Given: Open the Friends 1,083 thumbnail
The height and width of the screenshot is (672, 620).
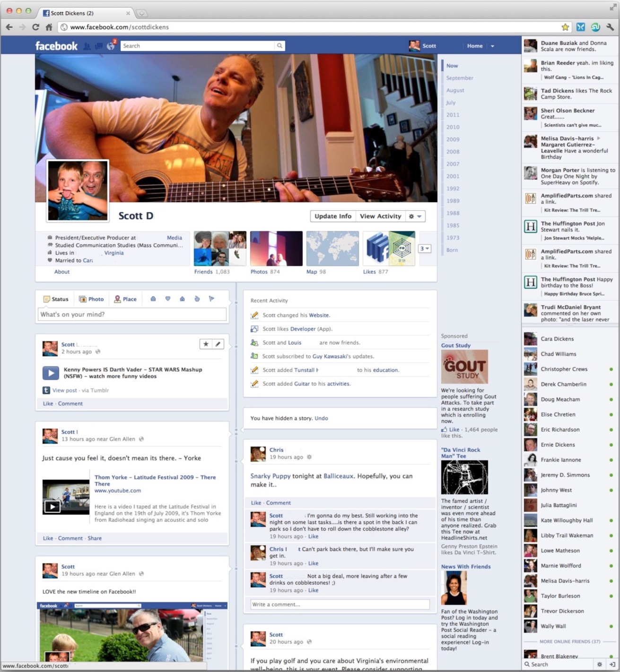Looking at the screenshot, I should [220, 249].
